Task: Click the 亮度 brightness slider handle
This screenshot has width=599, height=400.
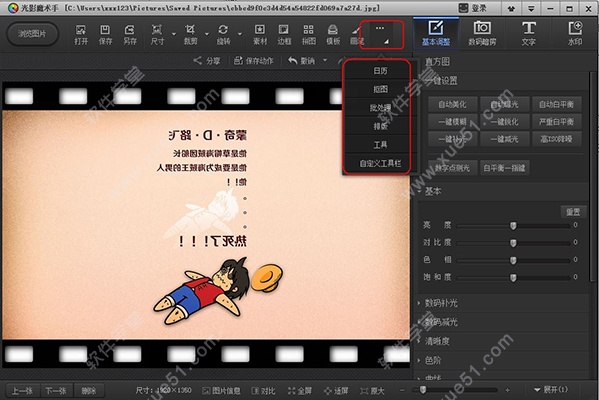Action: coord(513,226)
